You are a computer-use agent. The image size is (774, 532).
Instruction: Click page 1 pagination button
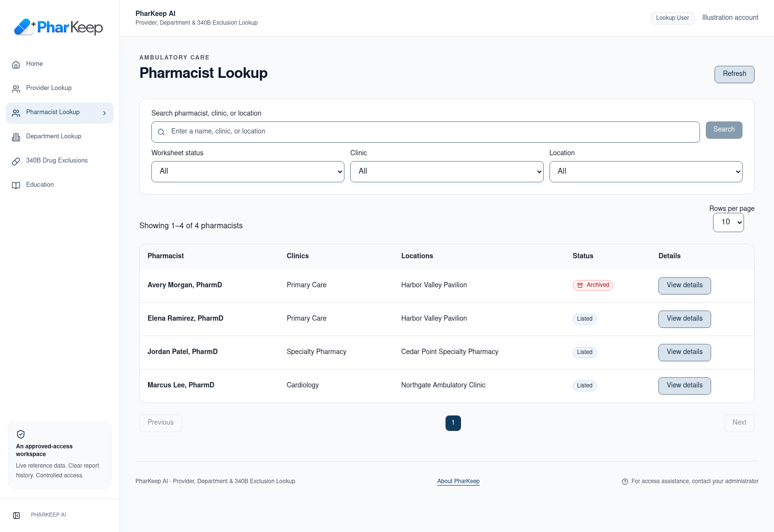453,423
